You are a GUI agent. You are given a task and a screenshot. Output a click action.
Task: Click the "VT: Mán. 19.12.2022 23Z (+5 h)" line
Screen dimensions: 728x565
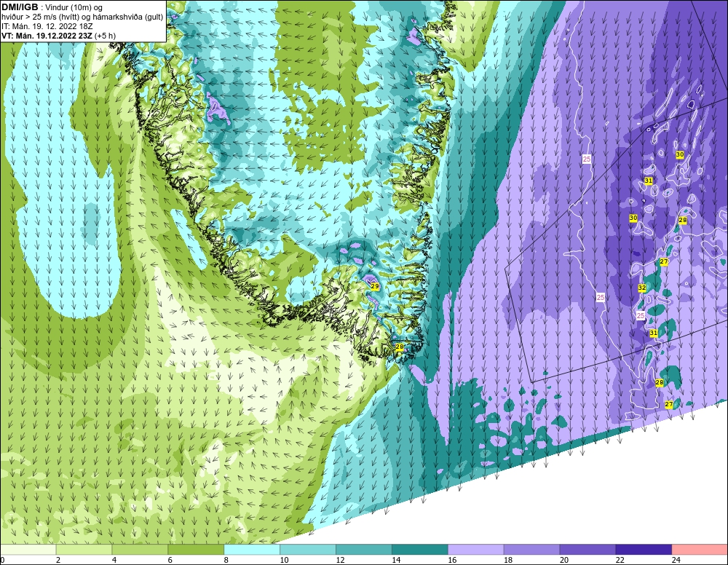[x=58, y=36]
